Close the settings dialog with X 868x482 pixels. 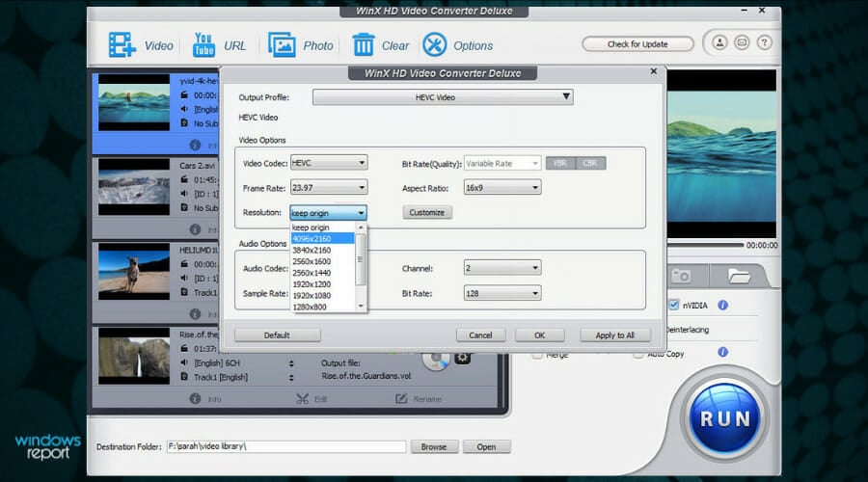(x=654, y=71)
